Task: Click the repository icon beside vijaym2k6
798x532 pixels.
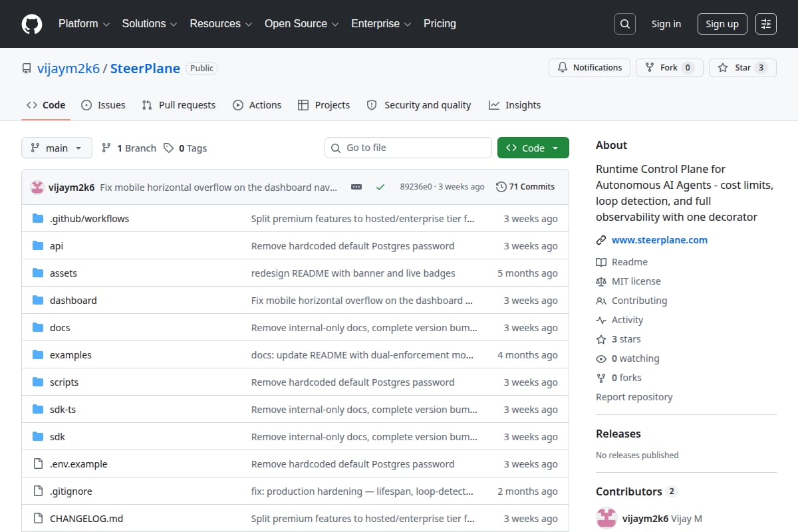Action: coord(27,68)
